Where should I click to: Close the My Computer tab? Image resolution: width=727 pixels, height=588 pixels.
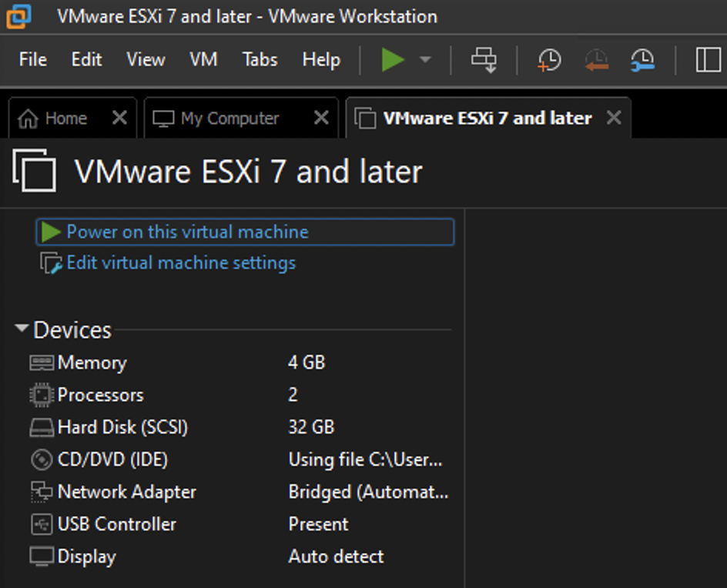321,118
